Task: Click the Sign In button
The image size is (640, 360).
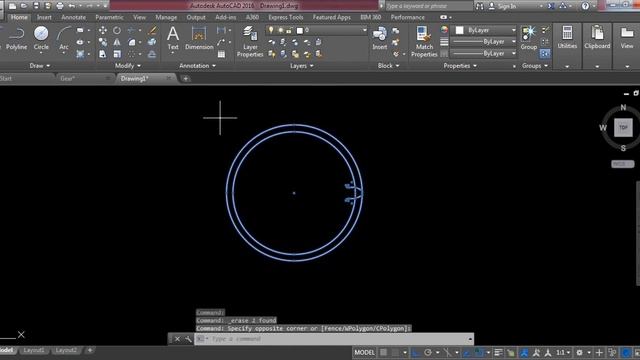Action: coord(502,6)
